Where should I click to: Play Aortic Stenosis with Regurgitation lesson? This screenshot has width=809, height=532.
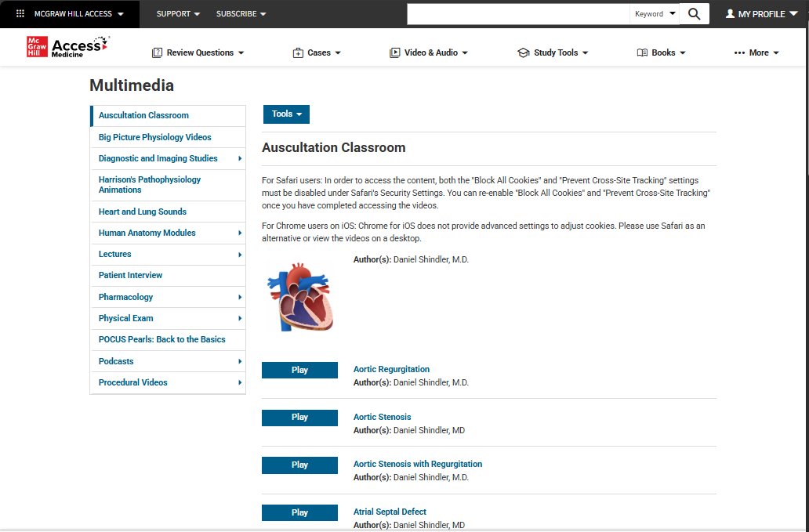coord(299,465)
